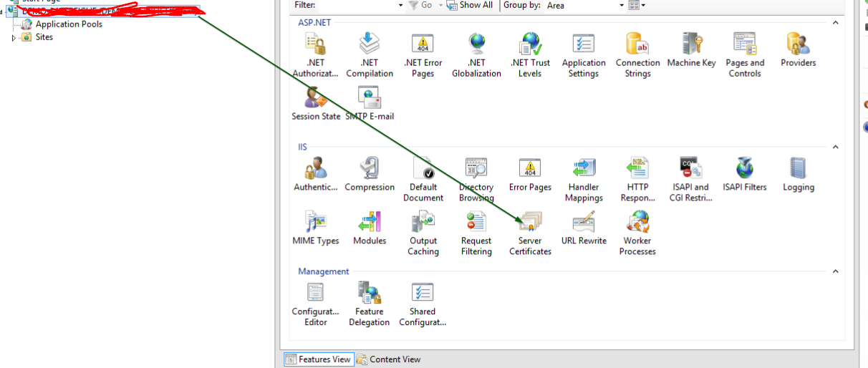Image resolution: width=868 pixels, height=368 pixels.
Task: Open Default Document feature
Action: [423, 180]
